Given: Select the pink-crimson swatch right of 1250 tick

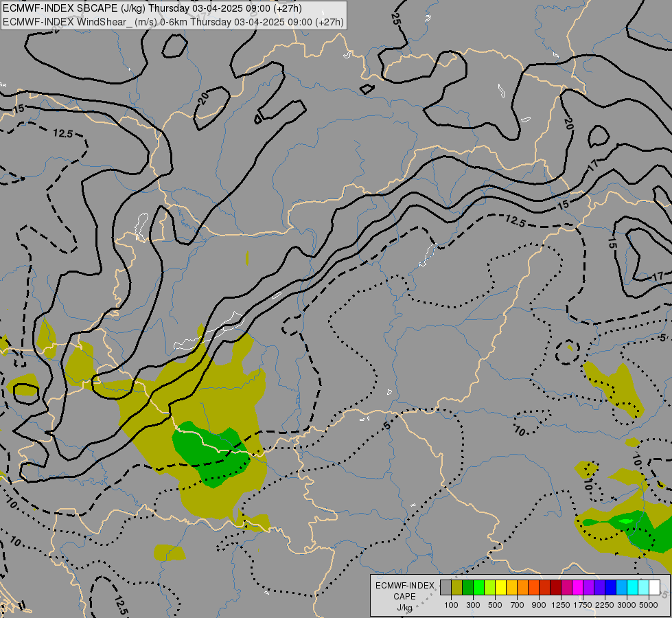Looking at the screenshot, I should tap(566, 587).
